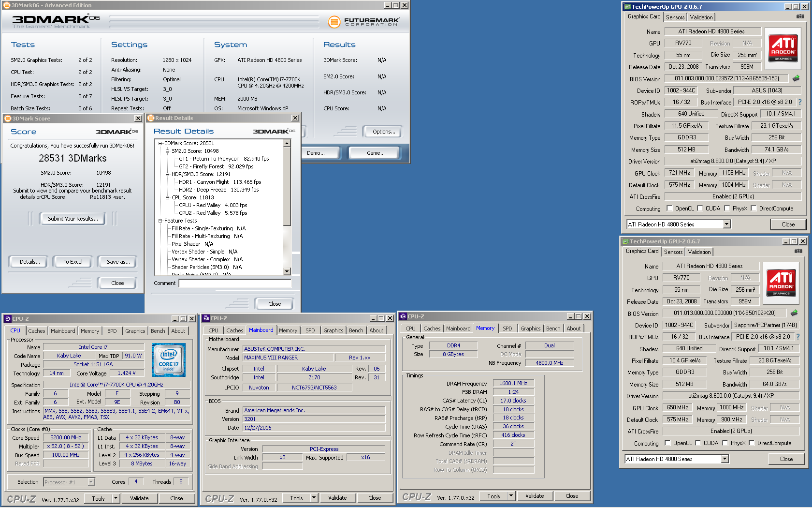Image resolution: width=812 pixels, height=508 pixels.
Task: Enable DirectCompute checkbox in bottom GPU-Z
Action: (752, 443)
